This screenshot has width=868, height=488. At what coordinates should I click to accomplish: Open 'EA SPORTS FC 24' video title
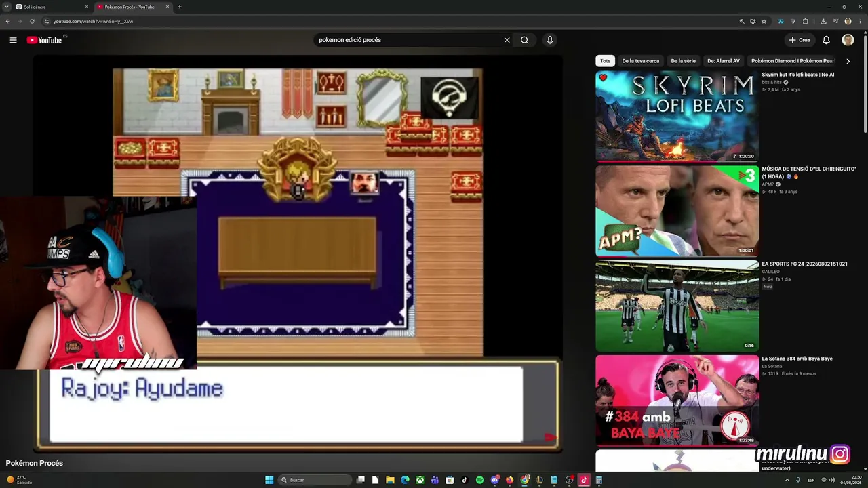tap(805, 264)
